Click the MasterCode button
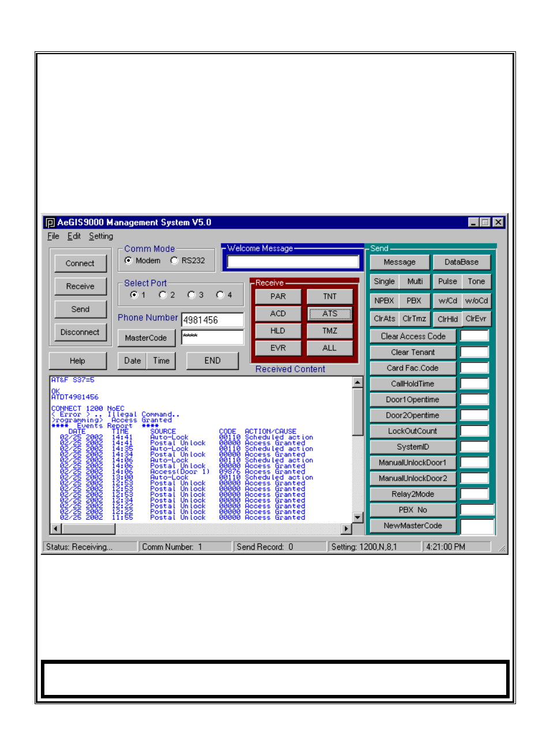Screen dimensions: 550x756 click(x=146, y=338)
